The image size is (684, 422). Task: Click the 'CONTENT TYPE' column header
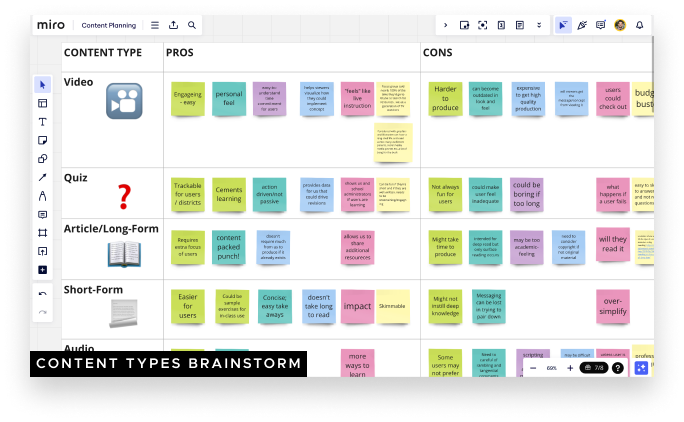[x=103, y=53]
